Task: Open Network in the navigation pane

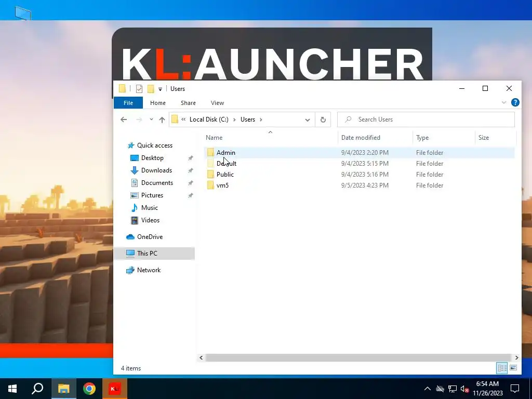Action: click(x=149, y=270)
